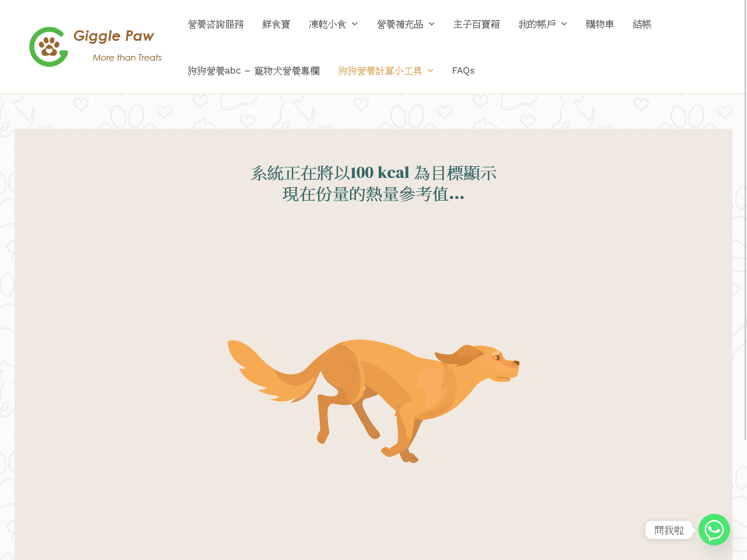Click the Giggle Paw paw-print logo
Viewport: 747px width, 560px height.
[48, 47]
